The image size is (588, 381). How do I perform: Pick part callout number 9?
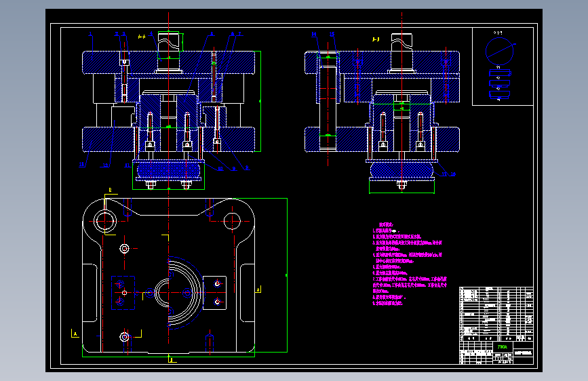233,169
